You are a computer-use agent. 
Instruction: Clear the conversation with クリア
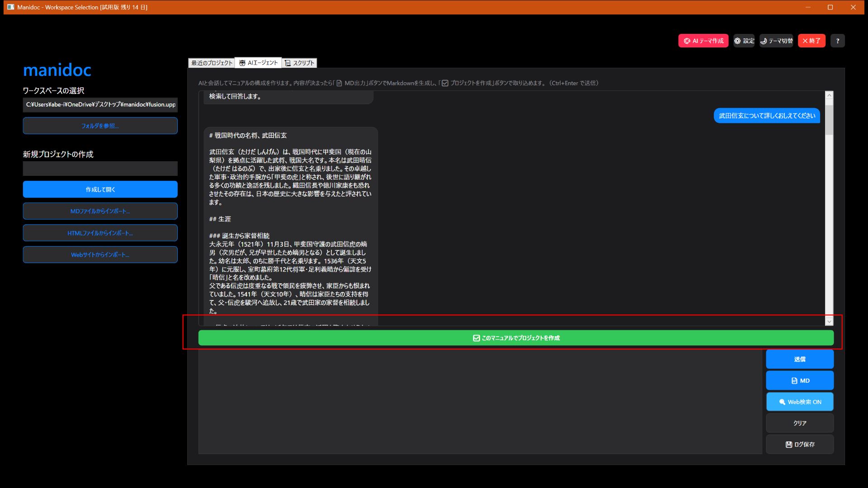[799, 423]
